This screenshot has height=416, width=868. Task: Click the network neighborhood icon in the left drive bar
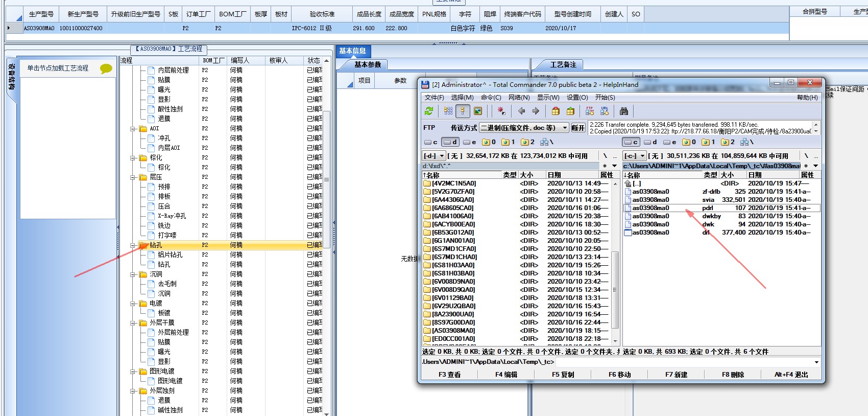[546, 142]
